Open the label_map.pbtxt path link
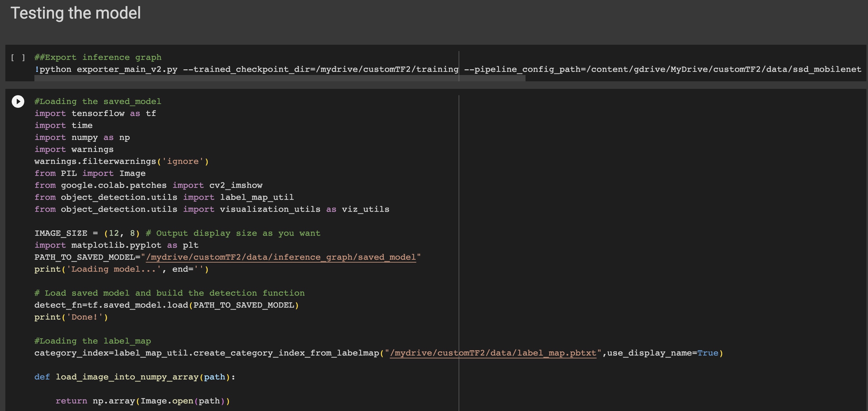The height and width of the screenshot is (411, 868). click(493, 353)
